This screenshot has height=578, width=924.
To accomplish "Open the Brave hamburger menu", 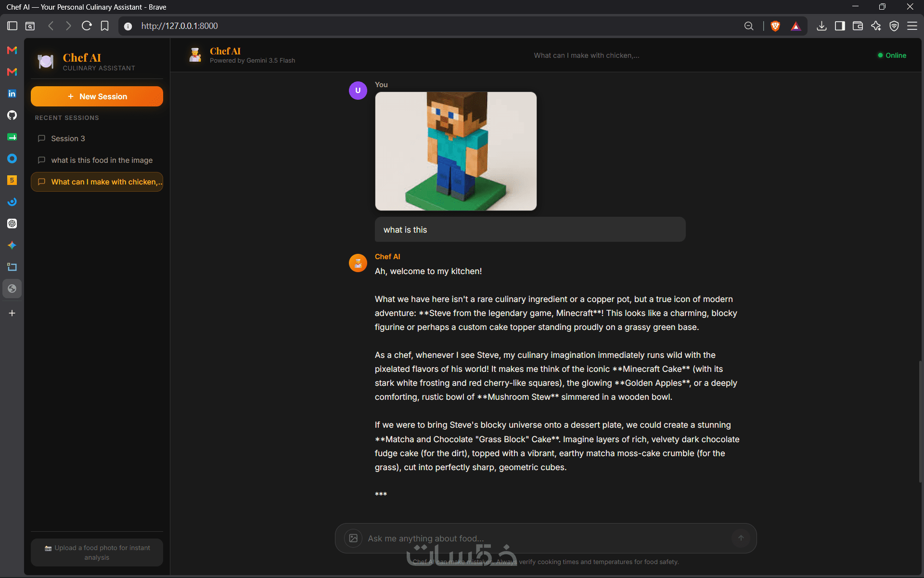I will pyautogui.click(x=912, y=26).
